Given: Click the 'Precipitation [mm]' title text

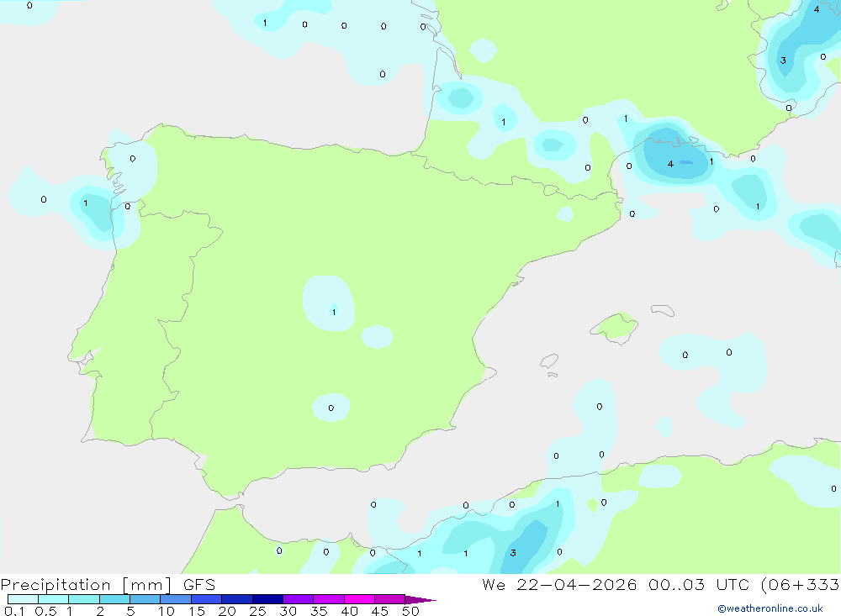Looking at the screenshot, I should [x=86, y=585].
